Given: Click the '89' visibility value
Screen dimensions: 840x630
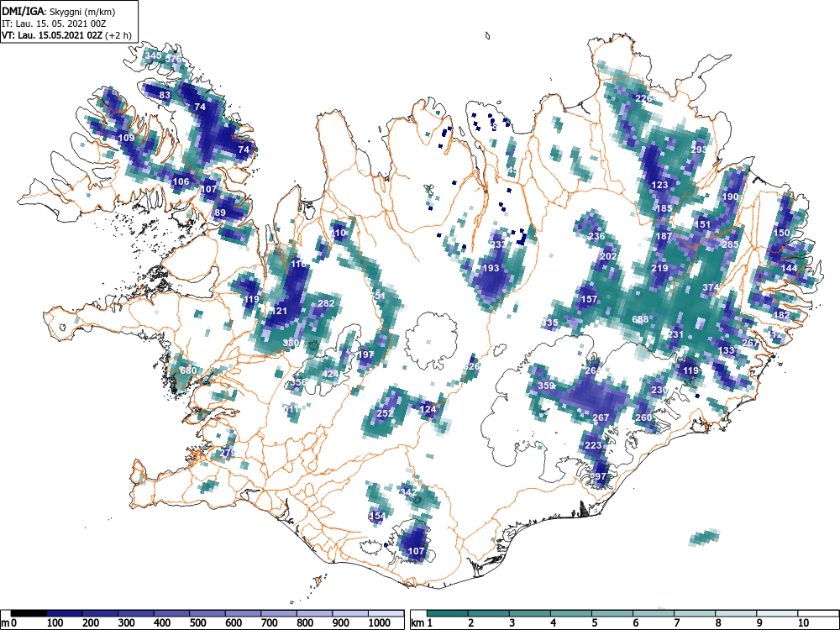Looking at the screenshot, I should point(219,213).
